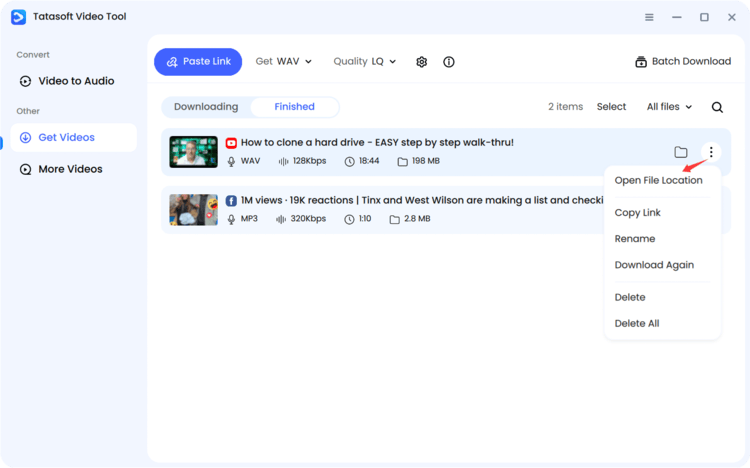Click the '2.8 MB' file size
The image size is (750, 468).
(x=417, y=219)
